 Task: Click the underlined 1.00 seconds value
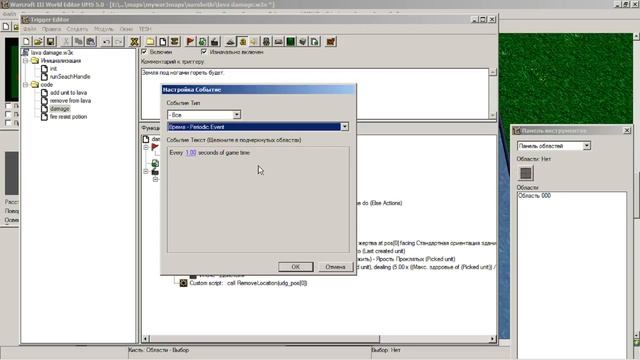[191, 153]
